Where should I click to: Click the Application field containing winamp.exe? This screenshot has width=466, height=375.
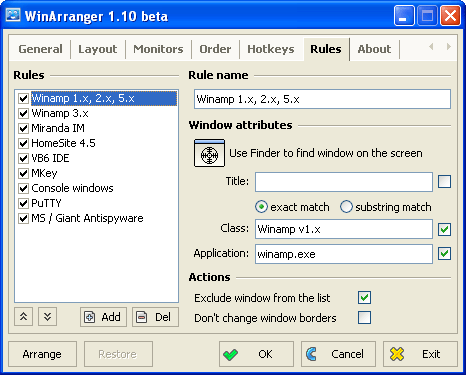pyautogui.click(x=344, y=254)
